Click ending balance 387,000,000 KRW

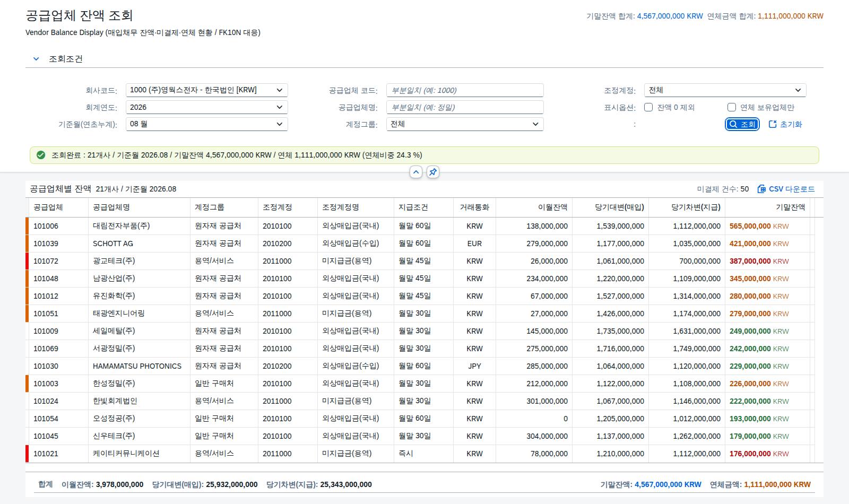tap(759, 261)
